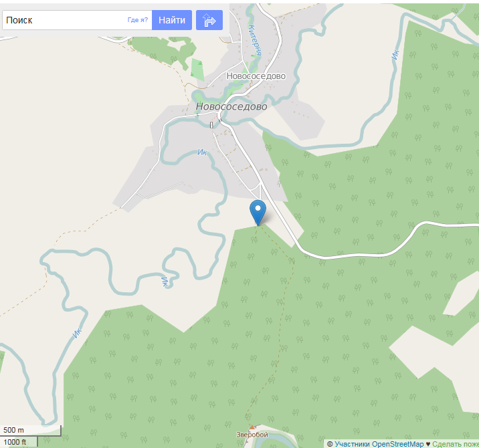Image resolution: width=479 pixels, height=448 pixels.
Task: Click the marsh symbol below Китерня label
Action: 254,56
